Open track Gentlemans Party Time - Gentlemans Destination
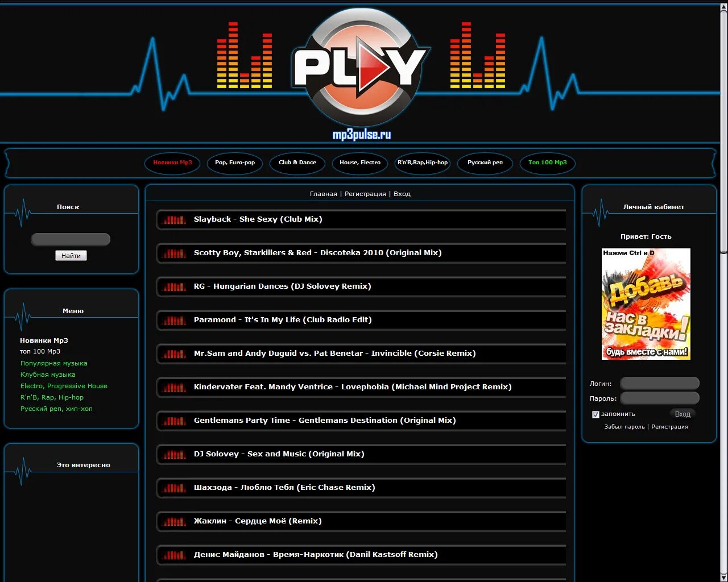Image resolution: width=728 pixels, height=582 pixels. click(x=325, y=421)
